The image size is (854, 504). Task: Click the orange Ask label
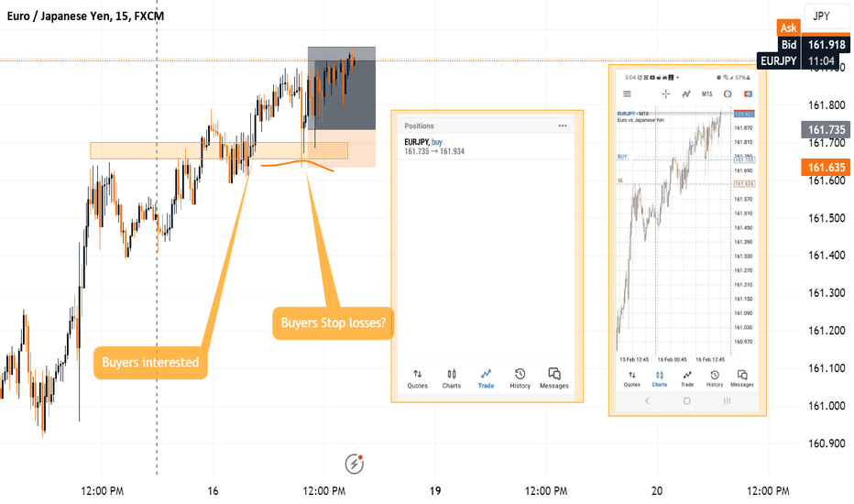point(788,27)
